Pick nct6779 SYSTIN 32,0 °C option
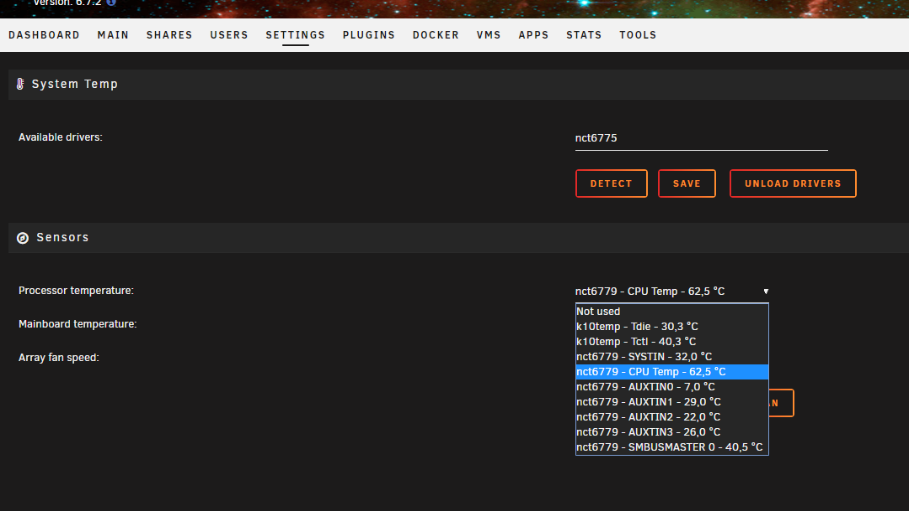 (671, 357)
